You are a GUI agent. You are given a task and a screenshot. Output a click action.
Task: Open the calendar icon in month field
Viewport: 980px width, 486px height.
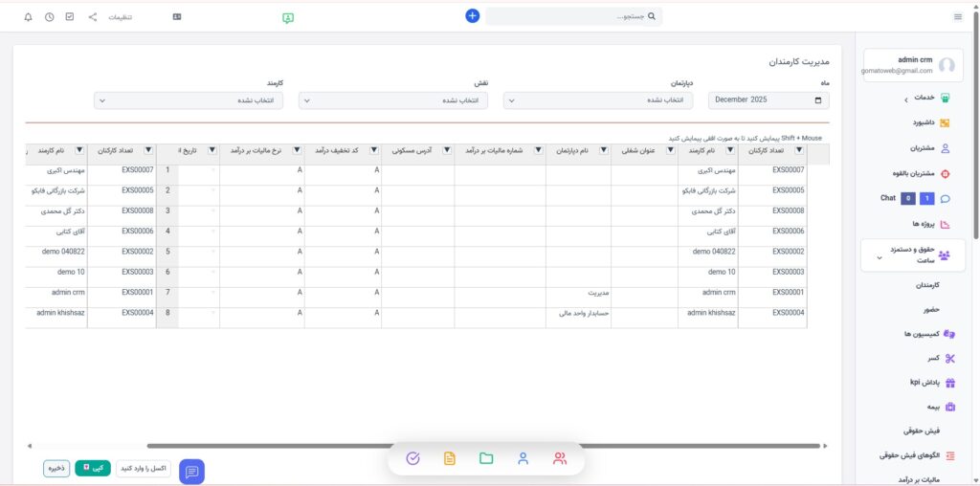point(818,99)
